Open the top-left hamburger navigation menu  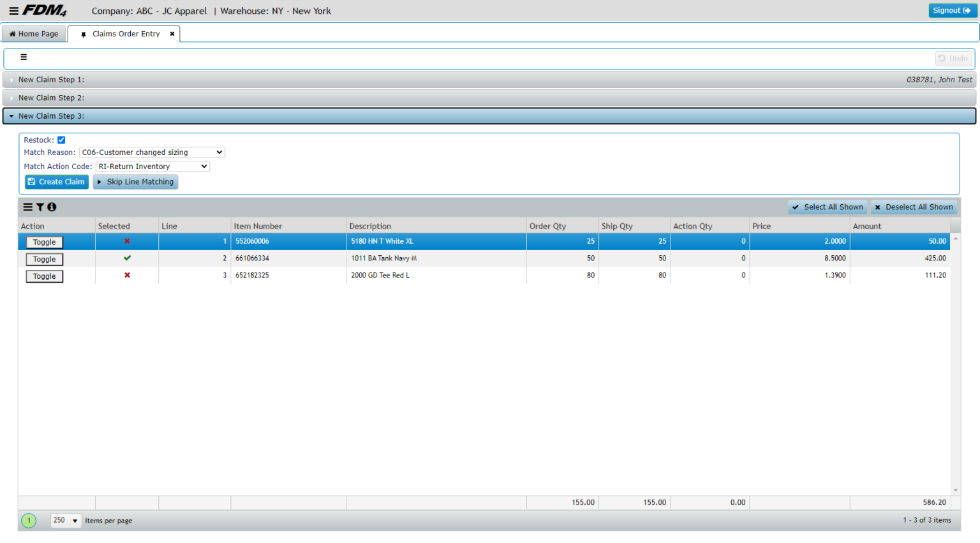click(x=13, y=10)
